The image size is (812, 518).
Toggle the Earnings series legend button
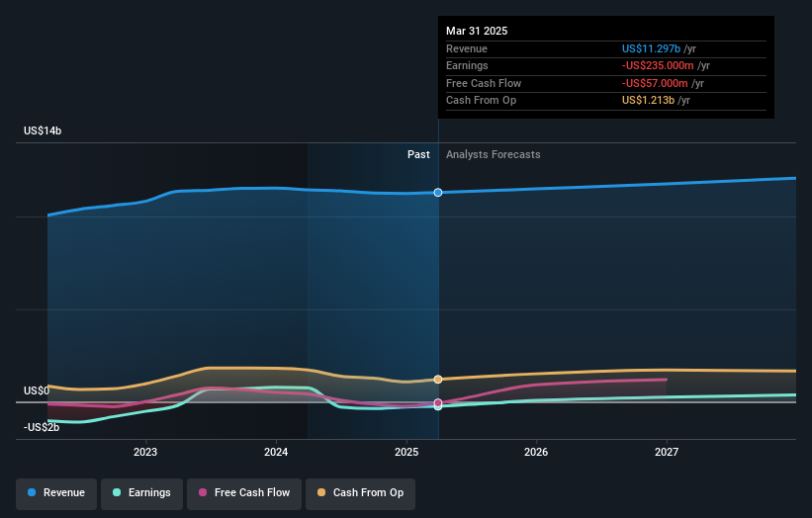coord(141,493)
